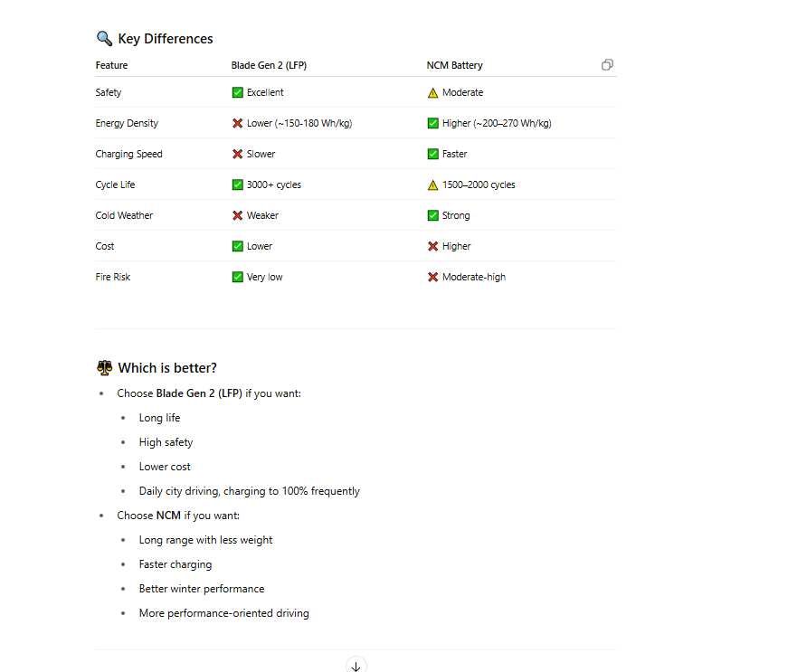Click the red cross beside Slower
797x672 pixels.
[238, 154]
